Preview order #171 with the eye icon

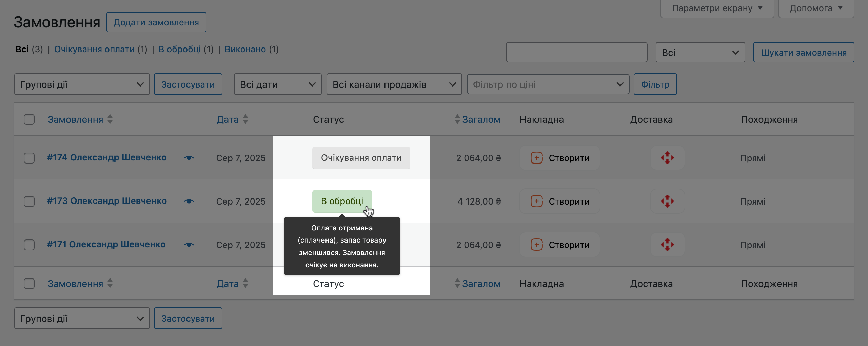point(189,245)
